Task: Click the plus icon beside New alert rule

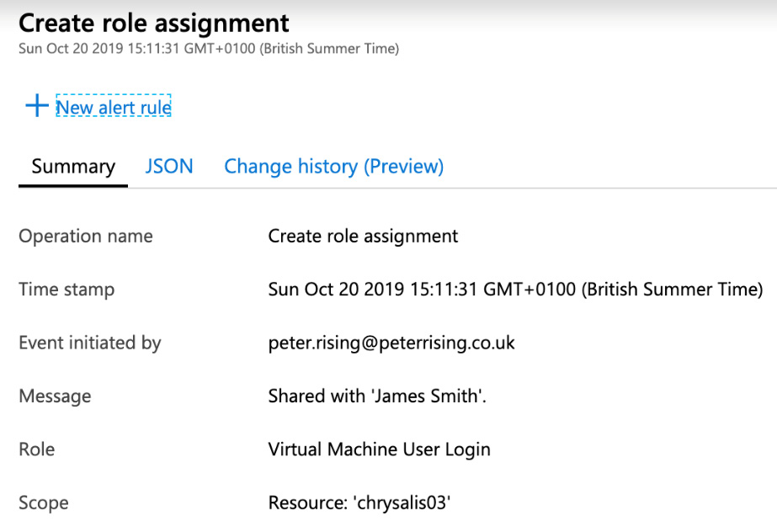Action: click(x=36, y=107)
